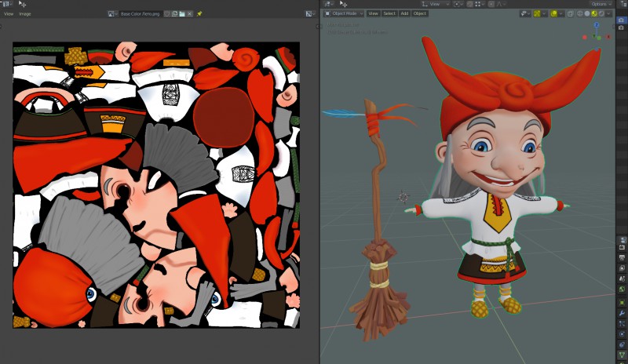Open the Tool properties tab icon
This screenshot has width=628, height=364.
click(622, 239)
